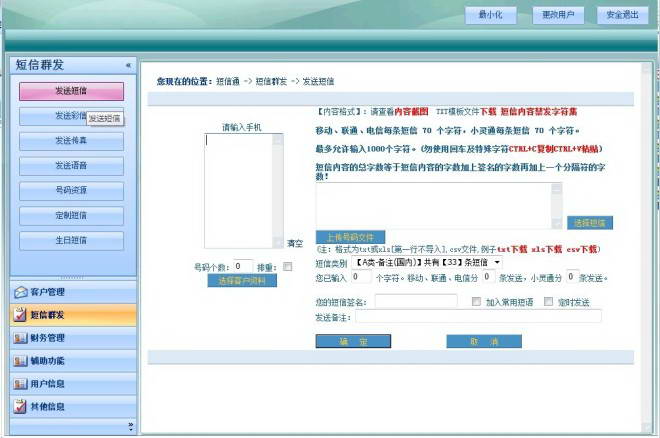Open 发送传真 in sidebar
The width and height of the screenshot is (660, 438).
[71, 141]
